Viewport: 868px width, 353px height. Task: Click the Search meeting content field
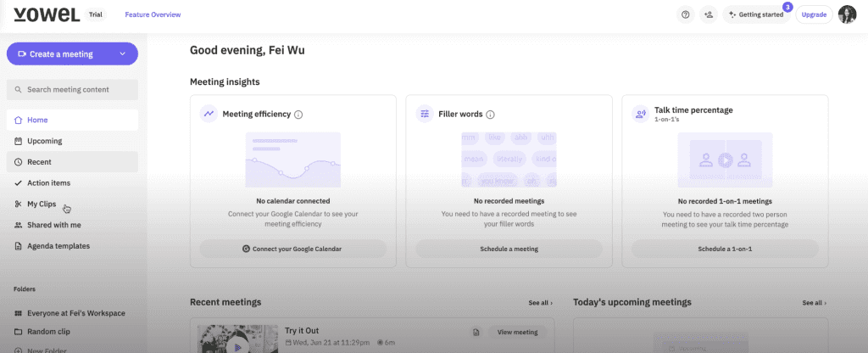click(73, 90)
